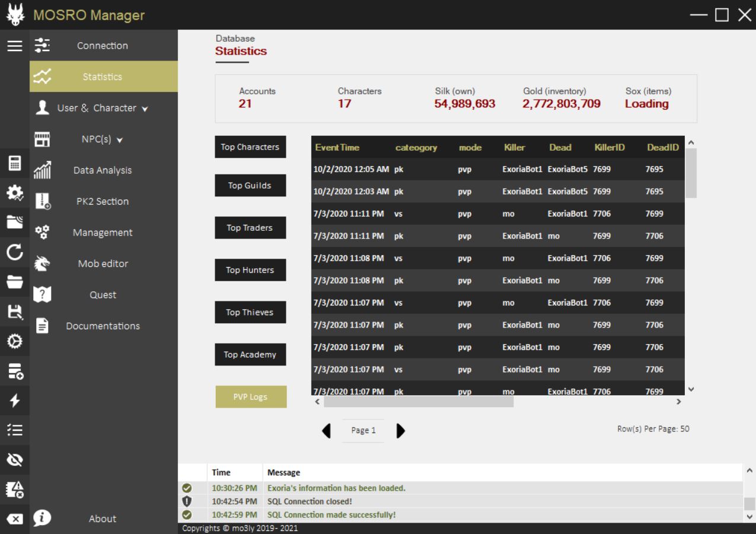Click the lightning bolt icon
The image size is (756, 534).
(x=14, y=401)
